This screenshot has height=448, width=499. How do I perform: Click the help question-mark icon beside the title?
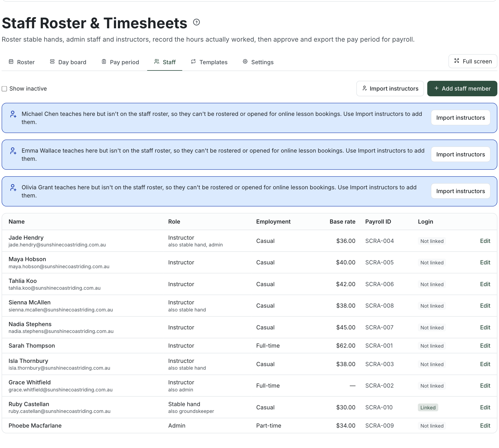pos(197,22)
